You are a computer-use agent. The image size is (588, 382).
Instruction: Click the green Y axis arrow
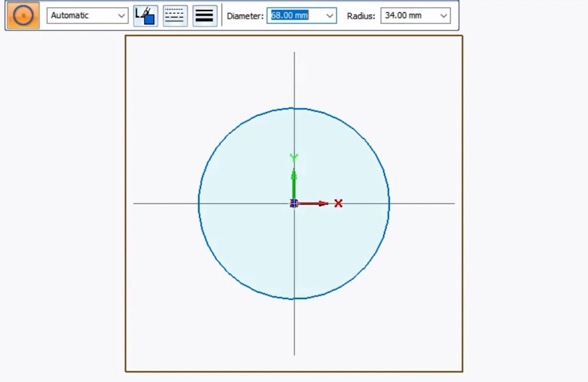pos(294,184)
